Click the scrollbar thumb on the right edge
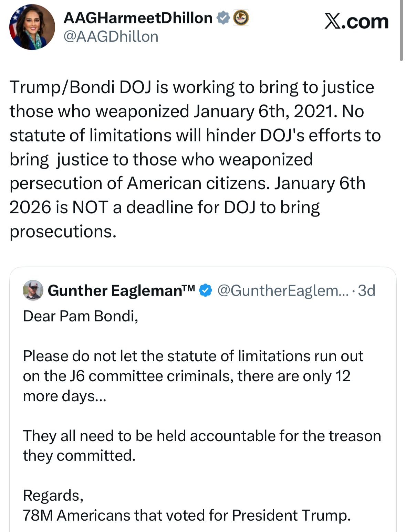406x532 pixels. 401,31
